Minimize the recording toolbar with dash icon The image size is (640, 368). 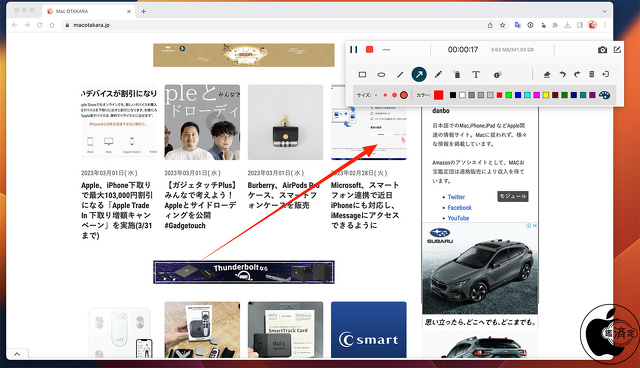(x=386, y=50)
